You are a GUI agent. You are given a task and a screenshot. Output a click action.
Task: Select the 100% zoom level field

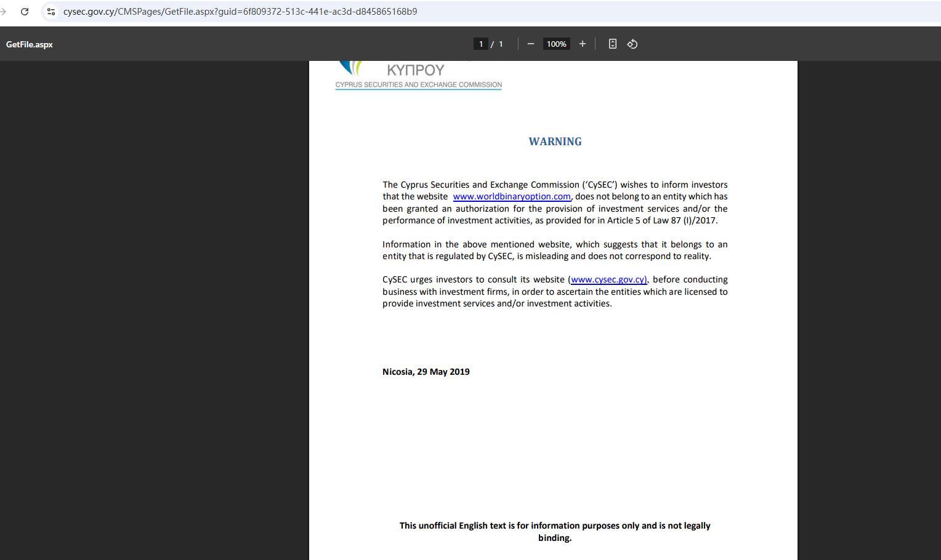tap(556, 44)
